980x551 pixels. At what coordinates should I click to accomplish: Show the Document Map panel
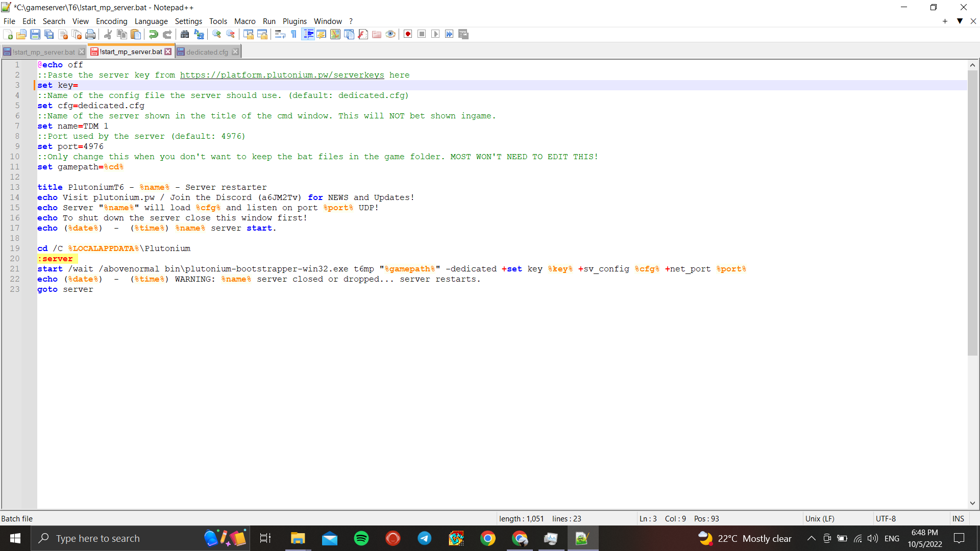tap(335, 34)
